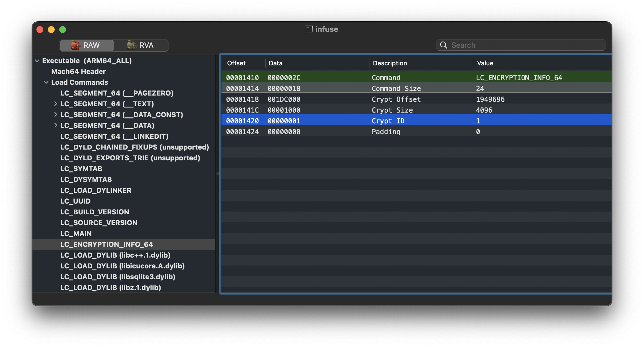Screen dimensions: 644x348
Task: Expand the LC_SEGMENT_64 (__DATA) segment
Action: pyautogui.click(x=56, y=125)
